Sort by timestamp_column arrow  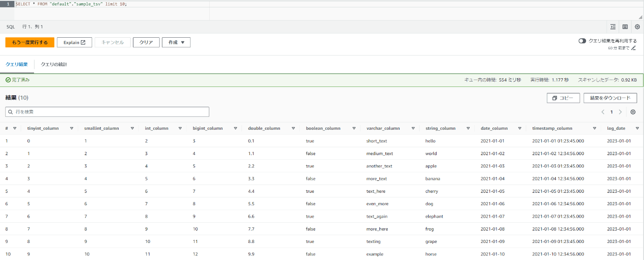[x=594, y=128]
